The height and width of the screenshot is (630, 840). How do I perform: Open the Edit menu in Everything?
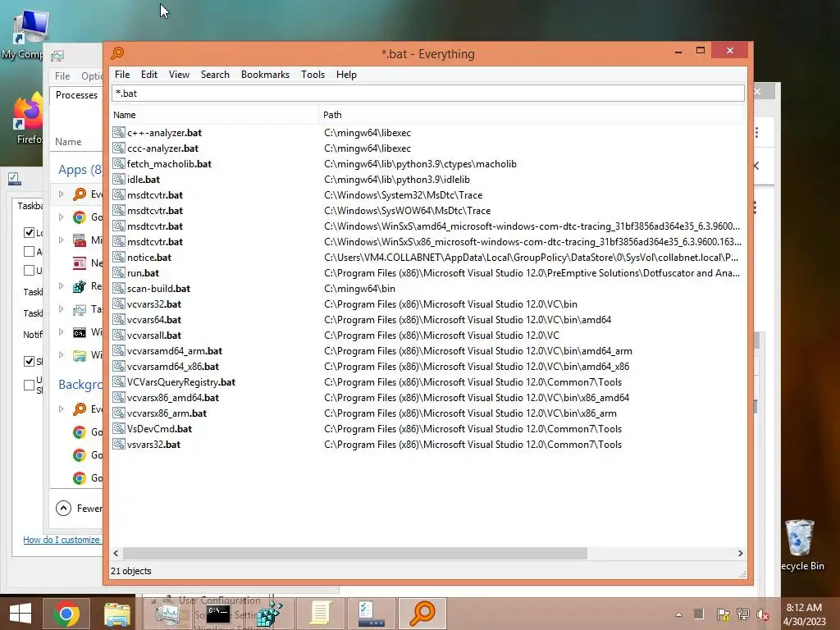click(149, 75)
